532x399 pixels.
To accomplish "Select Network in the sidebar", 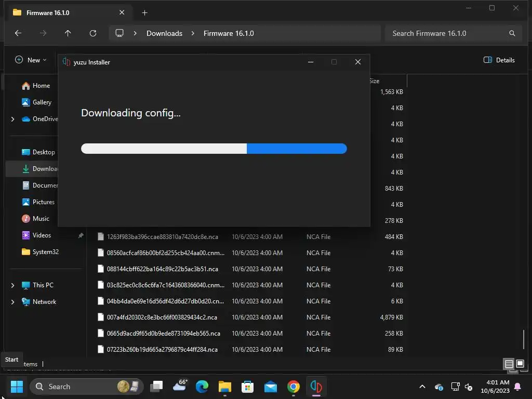I will (39, 302).
